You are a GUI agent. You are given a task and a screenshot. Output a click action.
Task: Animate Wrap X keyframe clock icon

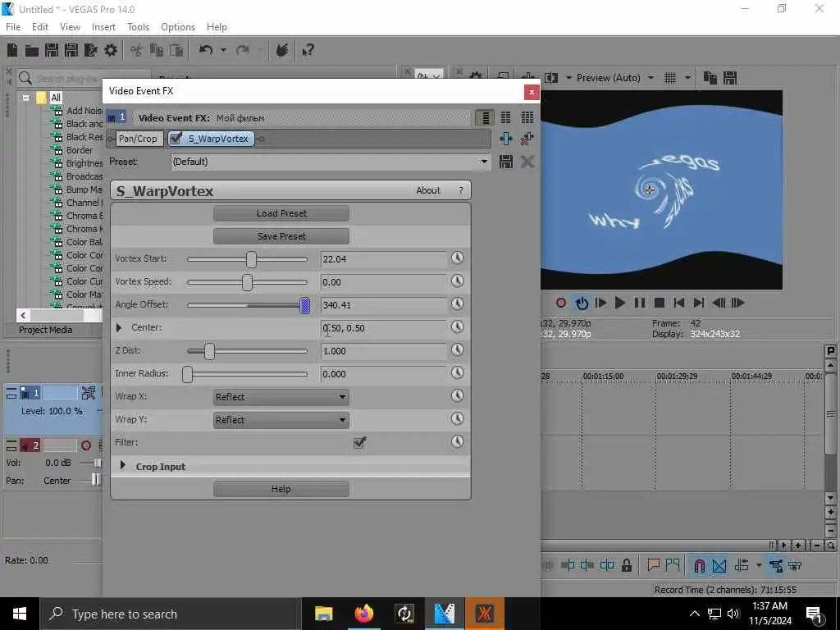tap(457, 396)
